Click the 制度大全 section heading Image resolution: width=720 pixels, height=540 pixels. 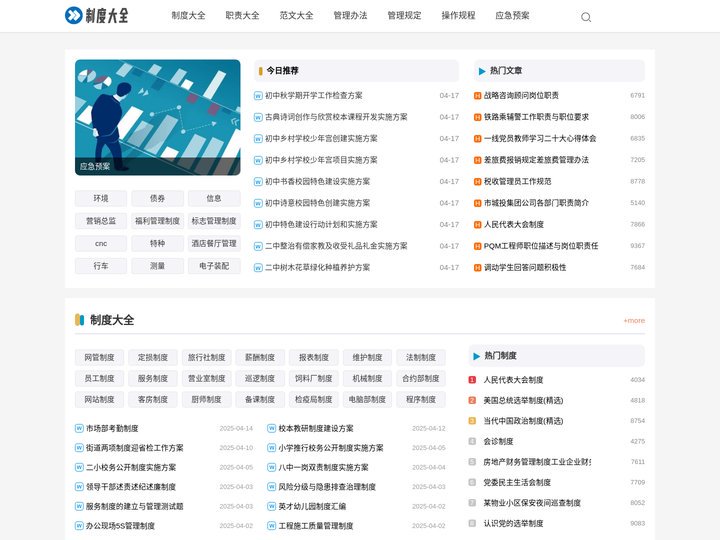(112, 320)
